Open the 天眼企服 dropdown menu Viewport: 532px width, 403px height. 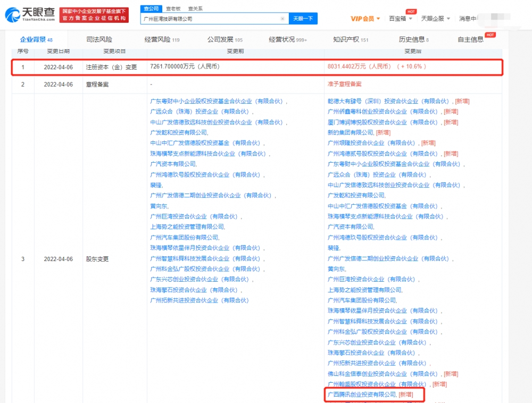click(x=436, y=19)
